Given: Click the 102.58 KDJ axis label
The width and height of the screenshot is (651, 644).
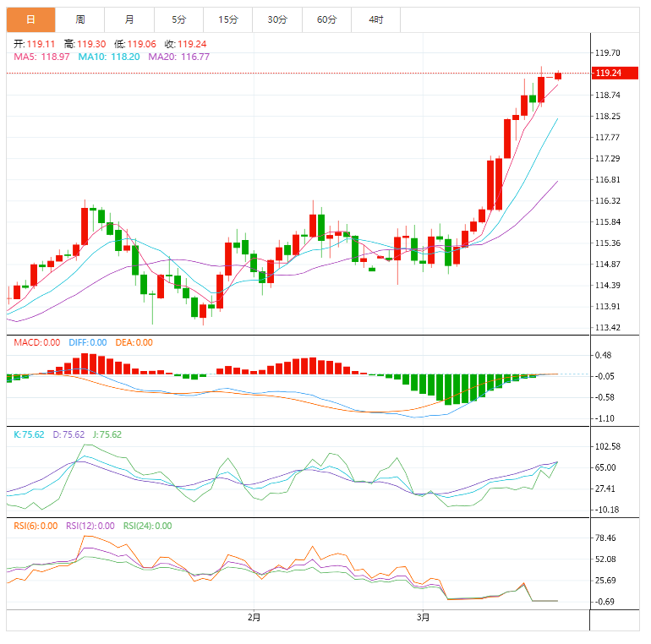Looking at the screenshot, I should coord(608,446).
